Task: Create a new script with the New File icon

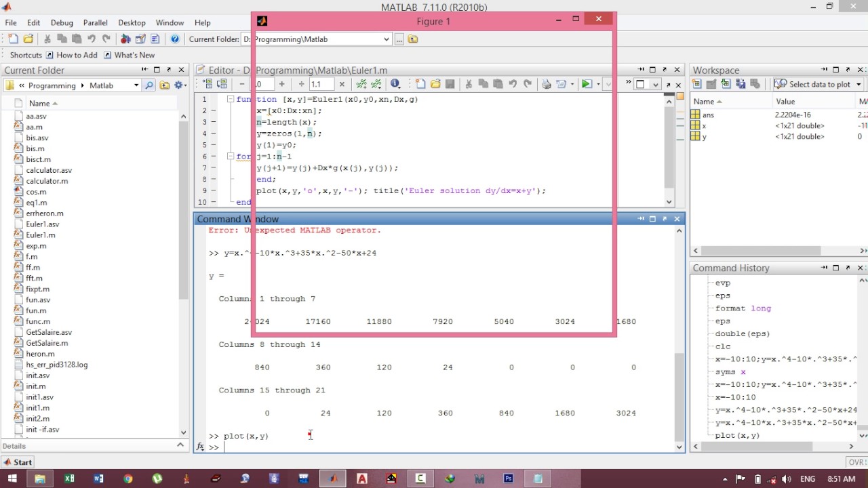Action: [13, 39]
